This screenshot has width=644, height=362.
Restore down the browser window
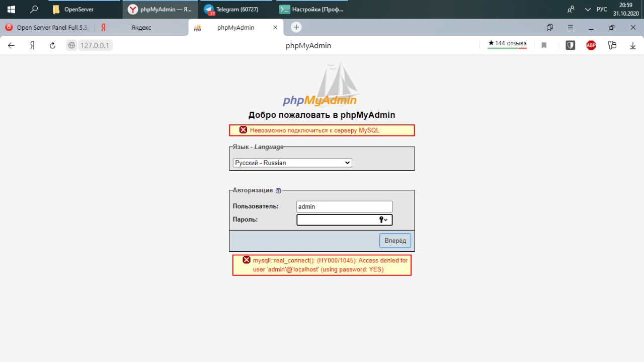(612, 28)
